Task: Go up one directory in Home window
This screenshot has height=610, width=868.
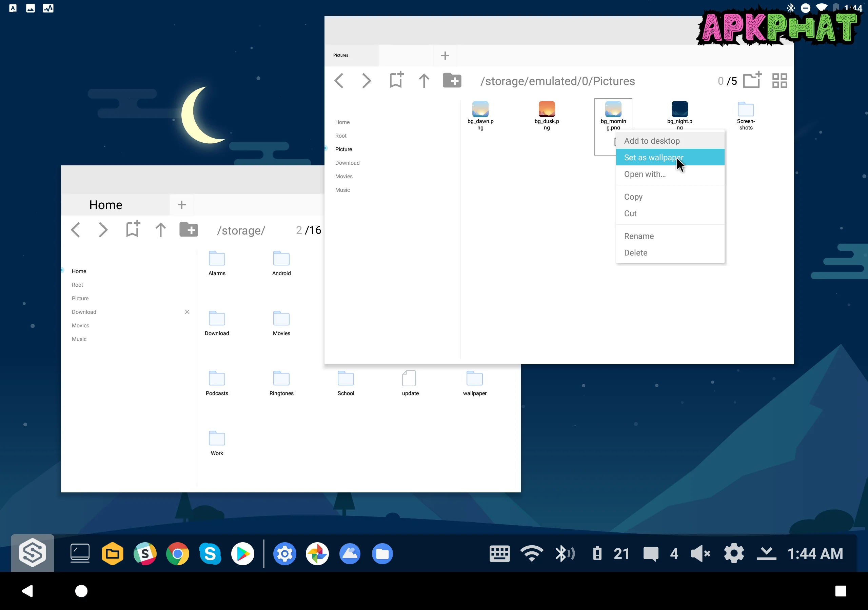Action: pyautogui.click(x=160, y=230)
